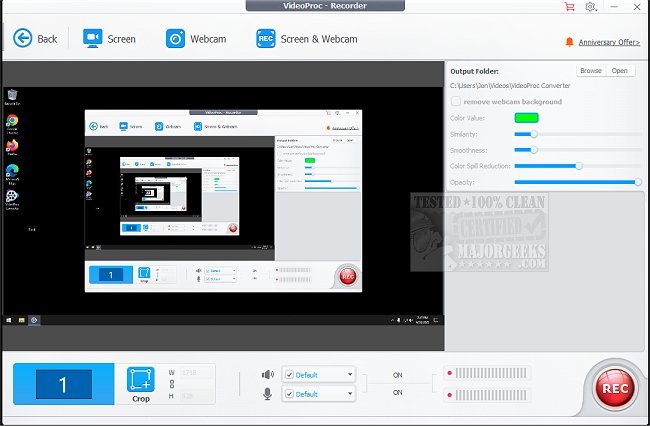Click Recycle Bin in the preview desktop

coord(12,97)
